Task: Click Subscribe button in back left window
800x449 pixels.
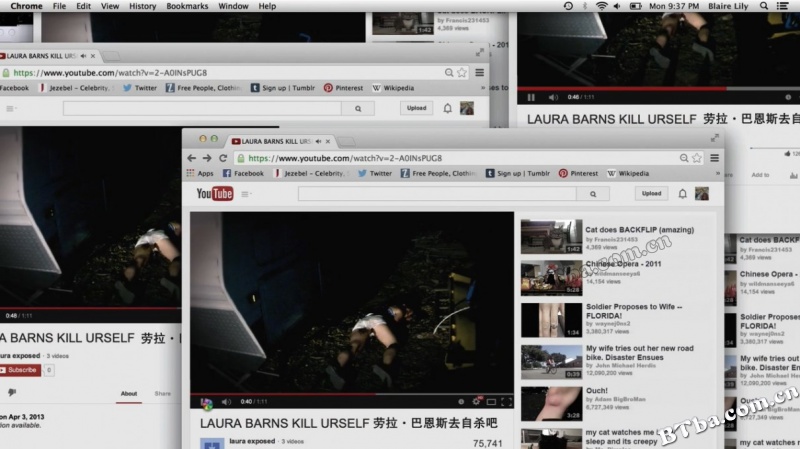Action: coord(20,370)
